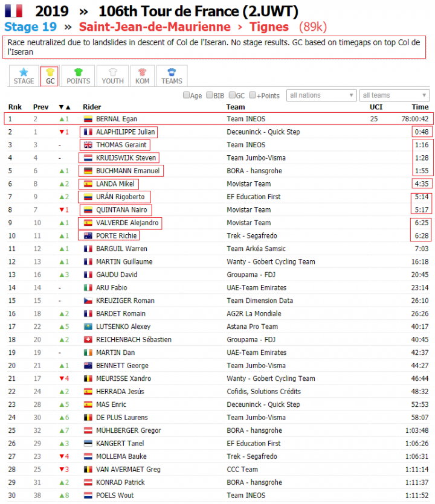The width and height of the screenshot is (435, 504).
Task: Open the Cofidis, Solutions Crédits link
Action: click(264, 392)
